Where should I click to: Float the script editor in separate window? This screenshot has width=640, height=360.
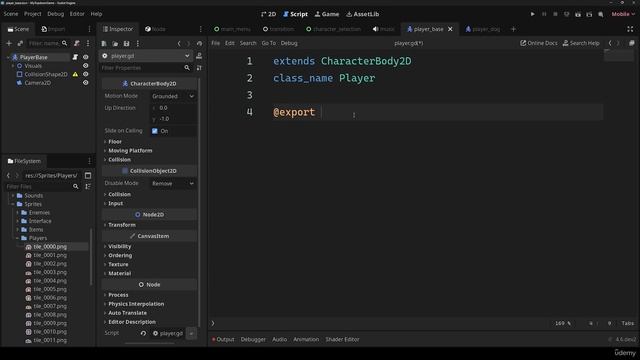(631, 43)
